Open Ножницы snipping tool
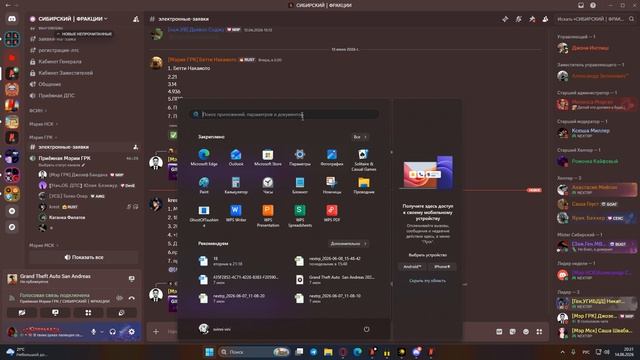 pos(331,185)
